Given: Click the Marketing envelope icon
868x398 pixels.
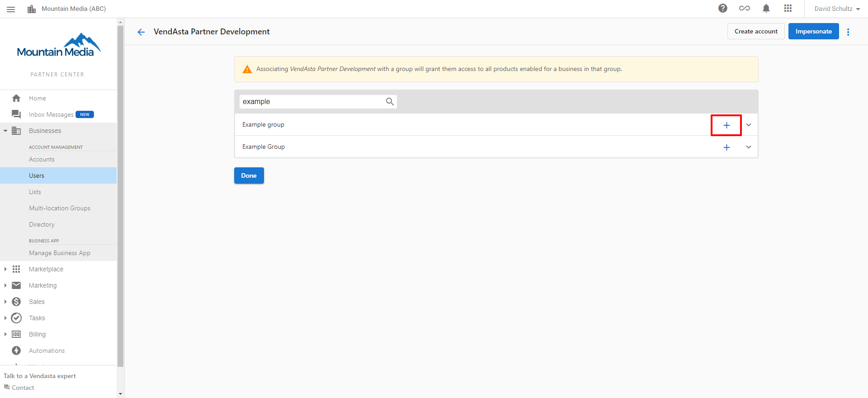Looking at the screenshot, I should (x=16, y=285).
